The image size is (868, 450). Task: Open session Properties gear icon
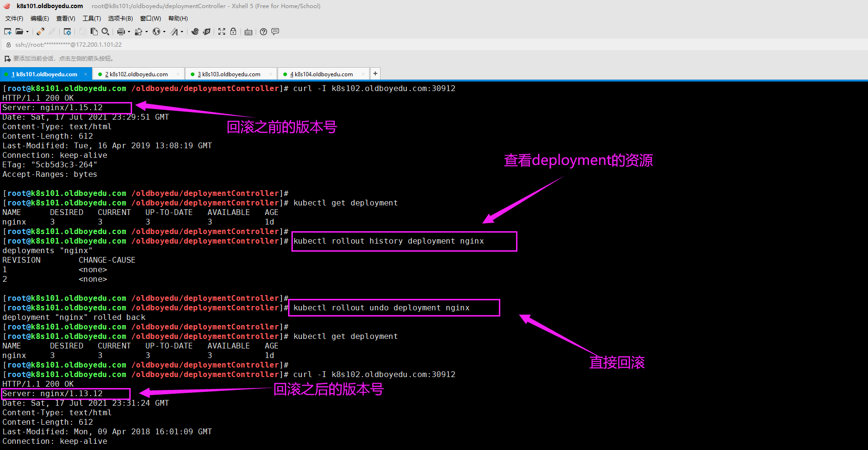pos(67,31)
